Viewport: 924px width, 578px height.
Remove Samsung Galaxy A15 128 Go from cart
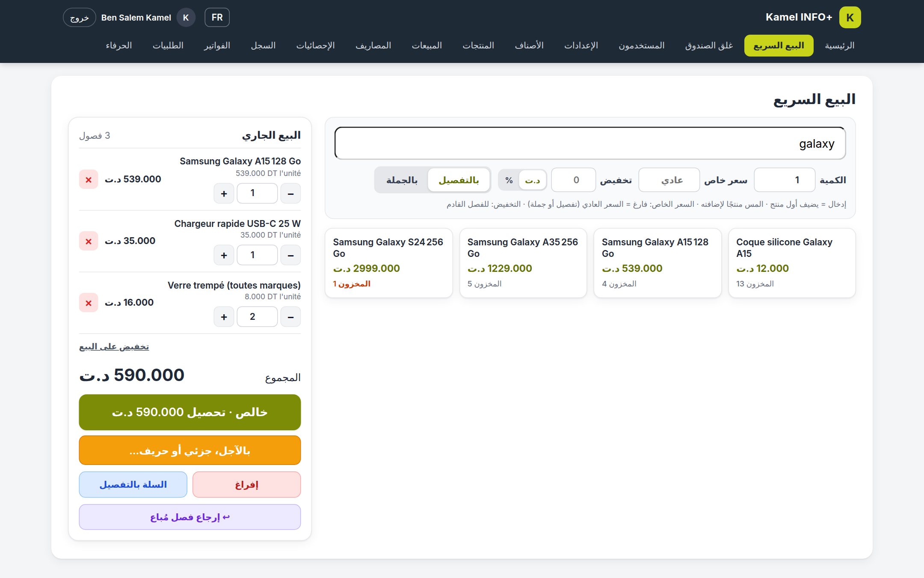pyautogui.click(x=89, y=179)
